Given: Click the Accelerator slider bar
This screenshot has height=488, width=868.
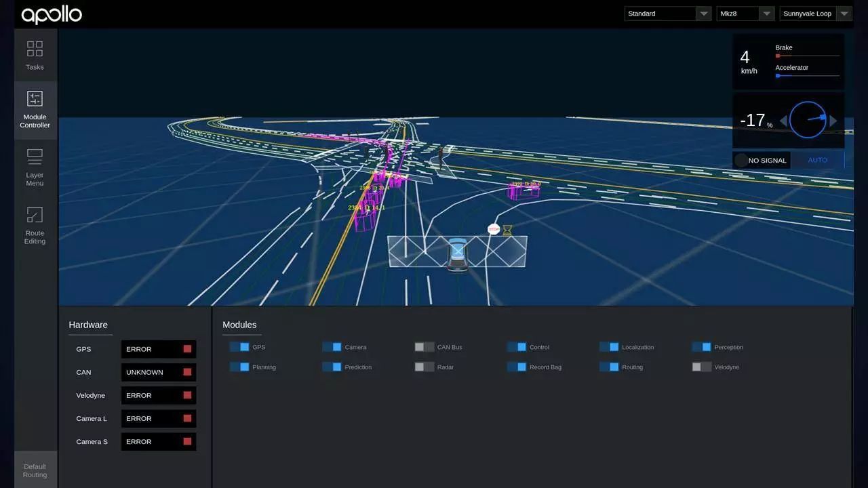Looking at the screenshot, I should point(807,76).
